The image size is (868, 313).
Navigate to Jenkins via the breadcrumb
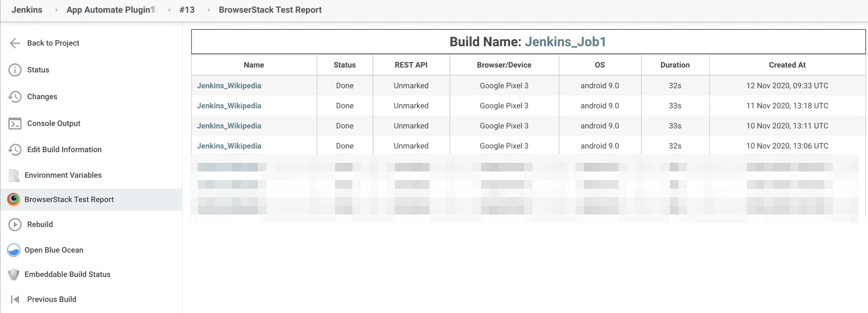point(27,9)
